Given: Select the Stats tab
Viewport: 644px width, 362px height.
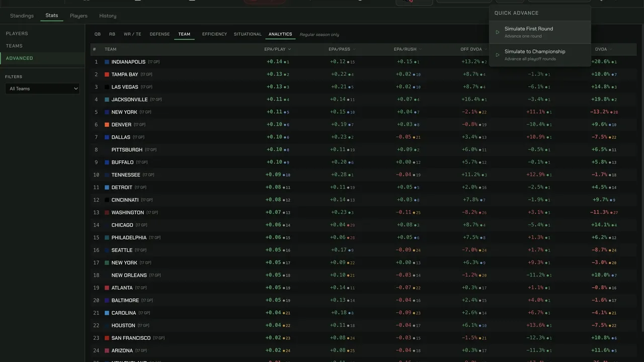Looking at the screenshot, I should (x=52, y=16).
